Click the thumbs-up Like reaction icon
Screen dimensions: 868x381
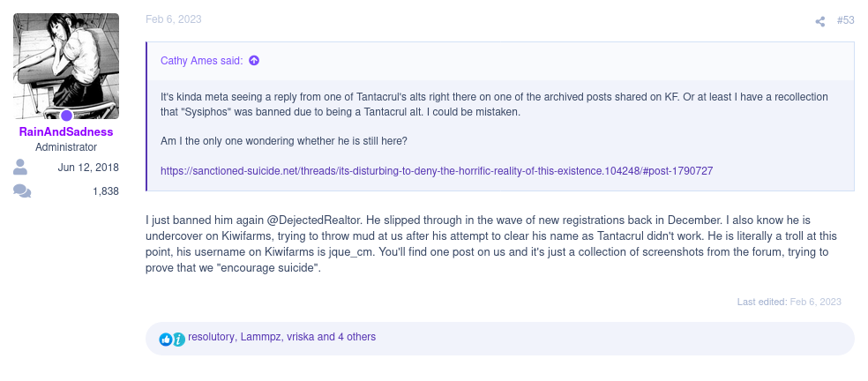pyautogui.click(x=166, y=339)
